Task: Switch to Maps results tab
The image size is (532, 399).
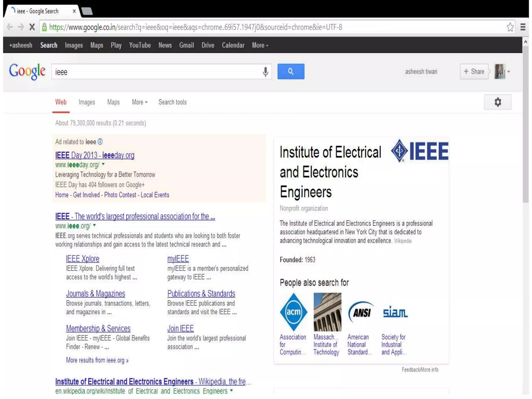Action: pos(114,102)
